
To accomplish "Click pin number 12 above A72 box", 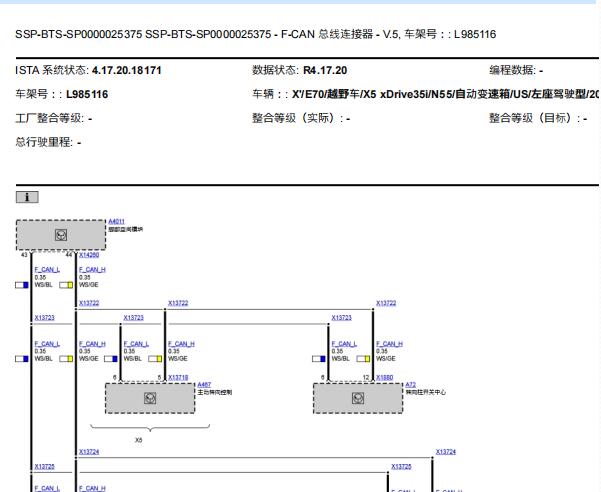I will click(x=366, y=377).
